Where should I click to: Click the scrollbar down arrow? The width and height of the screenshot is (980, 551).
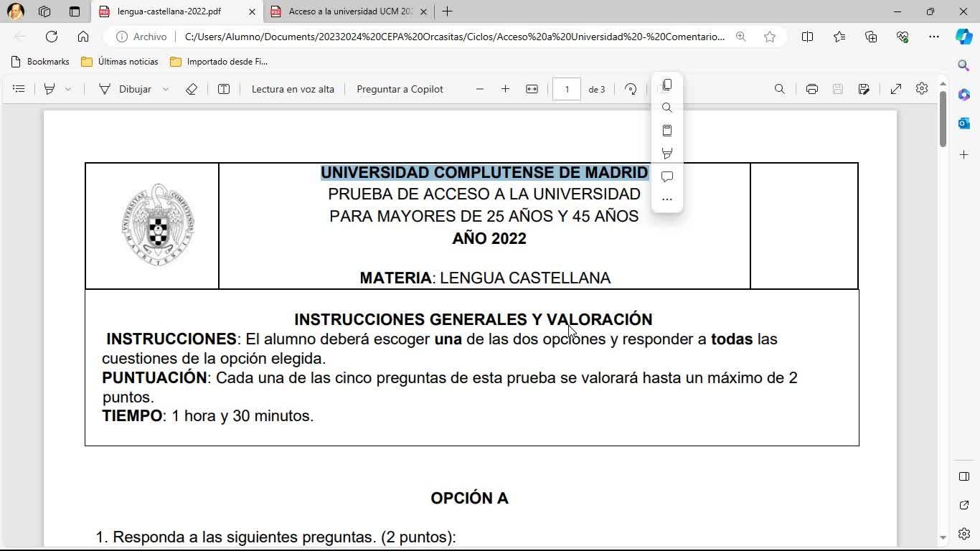(x=943, y=537)
